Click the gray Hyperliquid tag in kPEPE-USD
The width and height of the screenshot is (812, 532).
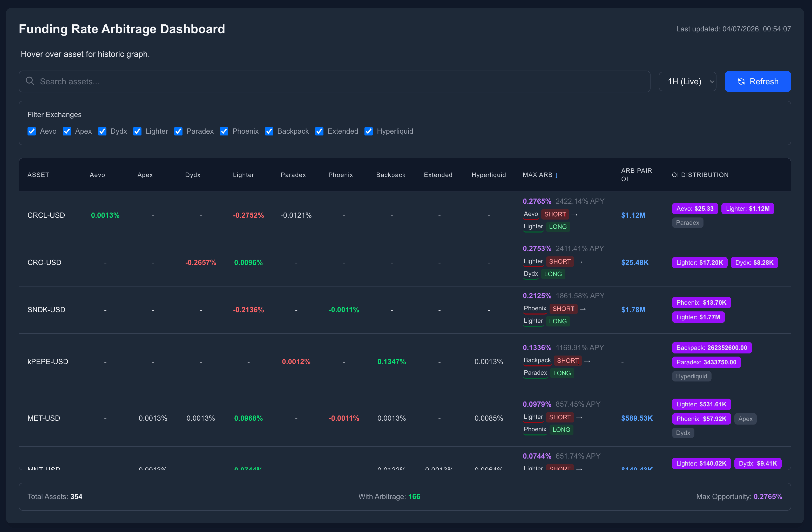click(692, 377)
